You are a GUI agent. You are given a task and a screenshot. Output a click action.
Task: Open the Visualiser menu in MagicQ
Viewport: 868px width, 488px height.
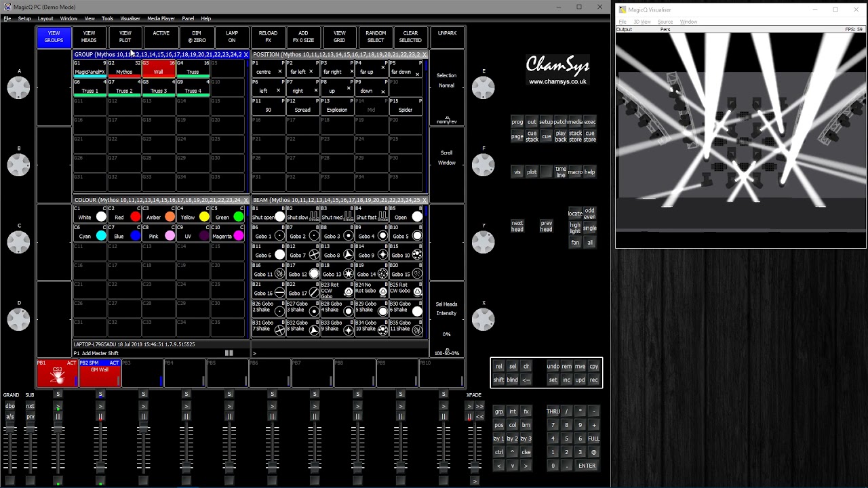[130, 19]
